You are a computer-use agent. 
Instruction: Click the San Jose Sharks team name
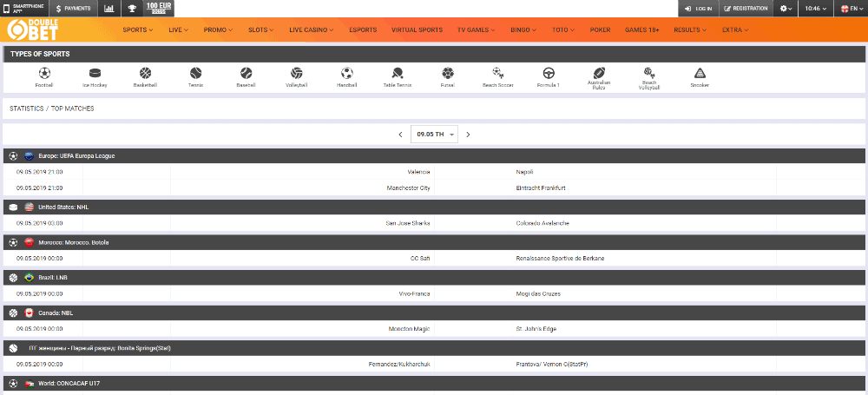point(408,223)
